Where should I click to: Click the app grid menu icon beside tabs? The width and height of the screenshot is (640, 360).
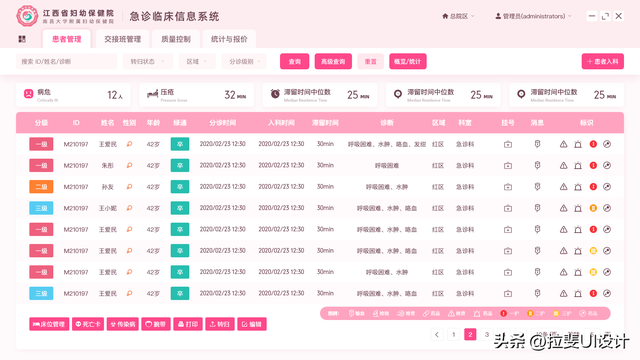click(x=22, y=39)
